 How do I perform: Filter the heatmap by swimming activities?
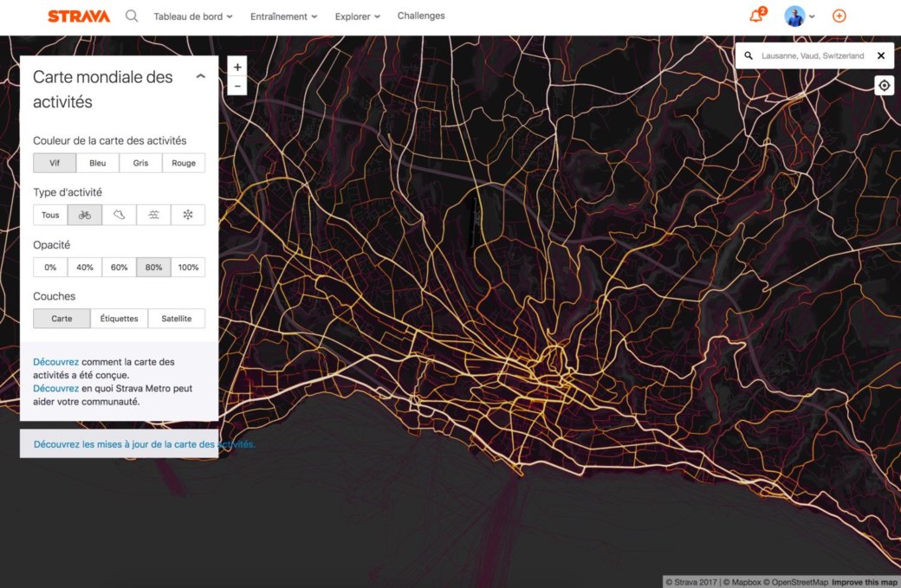coord(153,214)
